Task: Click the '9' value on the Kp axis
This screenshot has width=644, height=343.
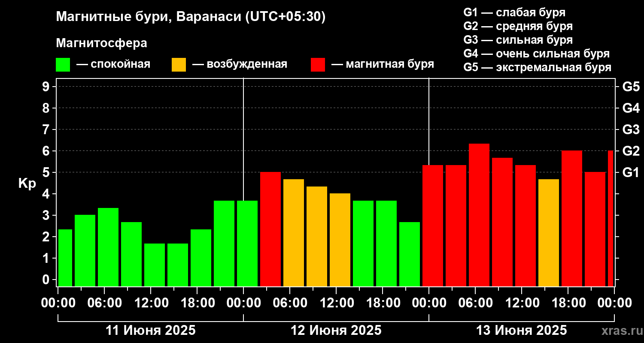Action: (47, 87)
